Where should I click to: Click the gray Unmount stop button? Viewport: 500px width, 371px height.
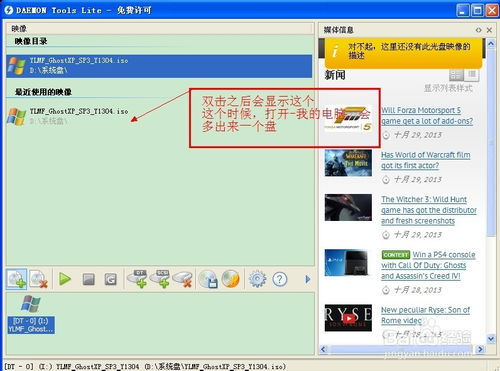coord(88,279)
